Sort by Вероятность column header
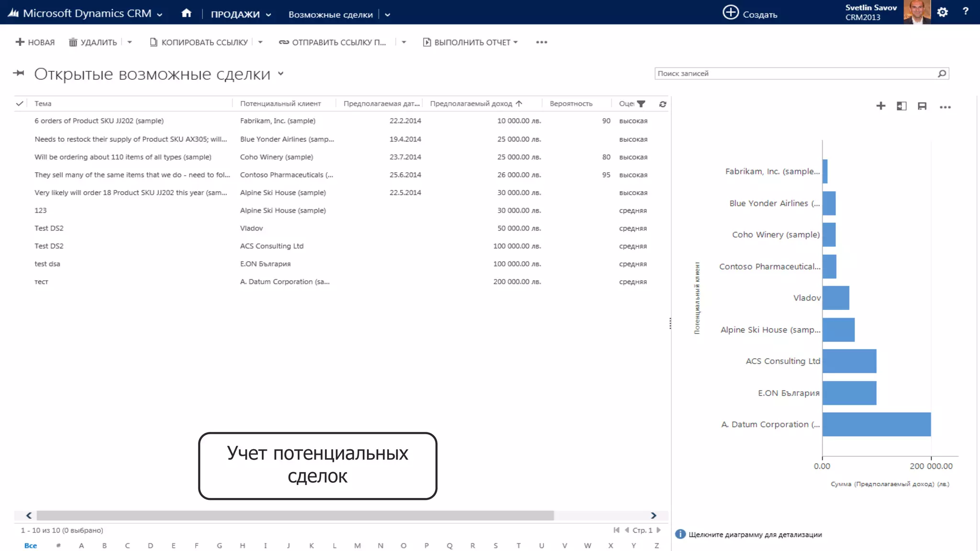Viewport: 980px width, 551px height. click(x=571, y=103)
